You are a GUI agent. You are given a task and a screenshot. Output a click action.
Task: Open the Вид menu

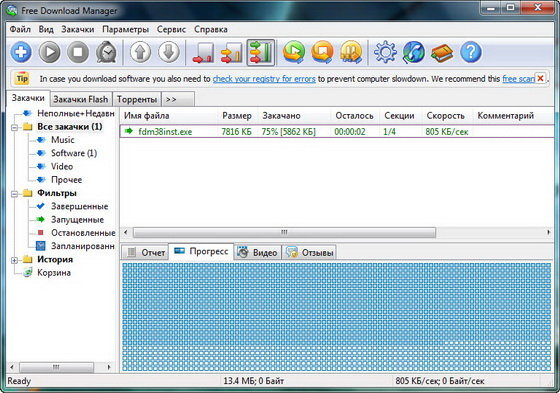46,29
